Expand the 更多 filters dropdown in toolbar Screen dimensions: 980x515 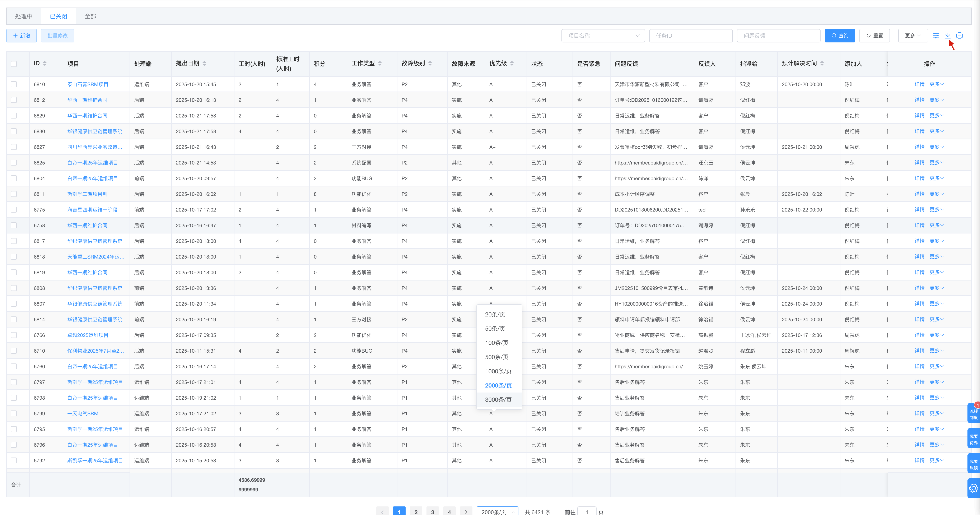tap(913, 36)
